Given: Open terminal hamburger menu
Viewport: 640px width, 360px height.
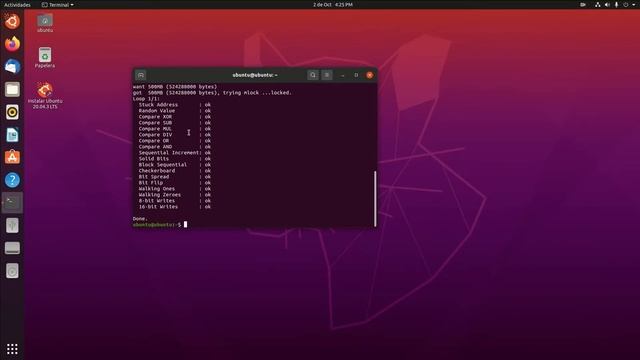Looking at the screenshot, I should 327,75.
